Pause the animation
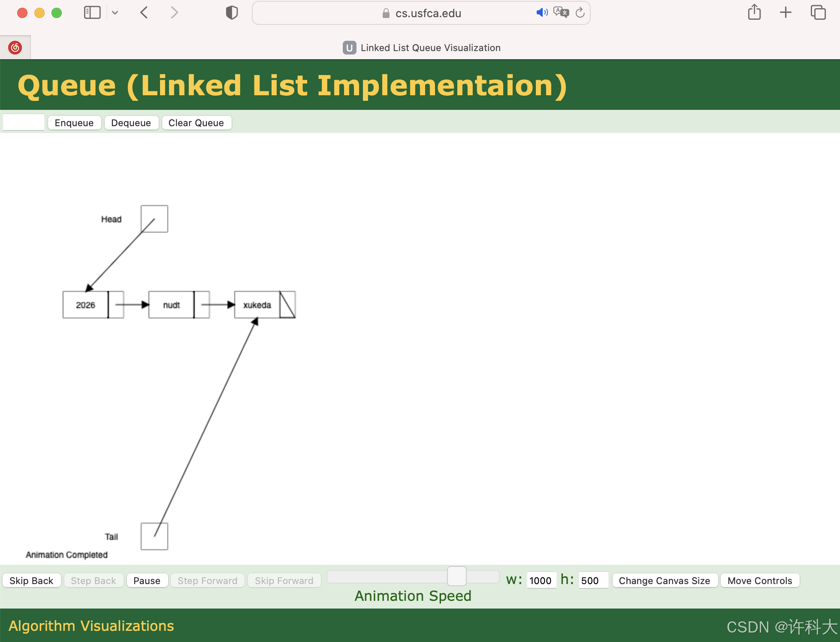 click(x=147, y=581)
